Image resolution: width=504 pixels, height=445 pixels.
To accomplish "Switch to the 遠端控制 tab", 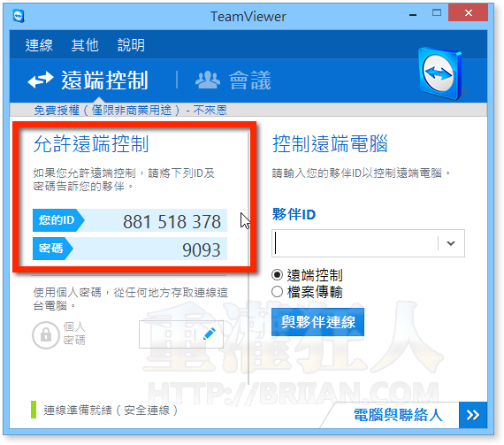I will (88, 81).
